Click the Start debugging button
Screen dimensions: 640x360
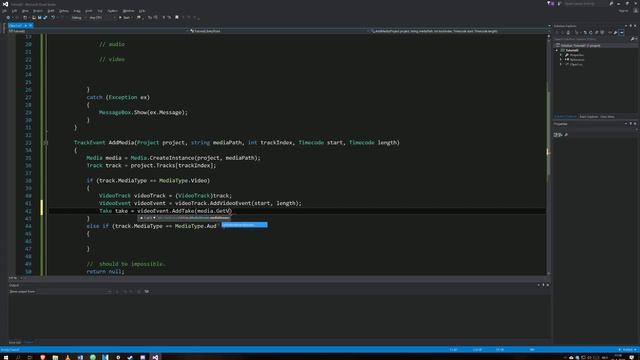[125, 18]
